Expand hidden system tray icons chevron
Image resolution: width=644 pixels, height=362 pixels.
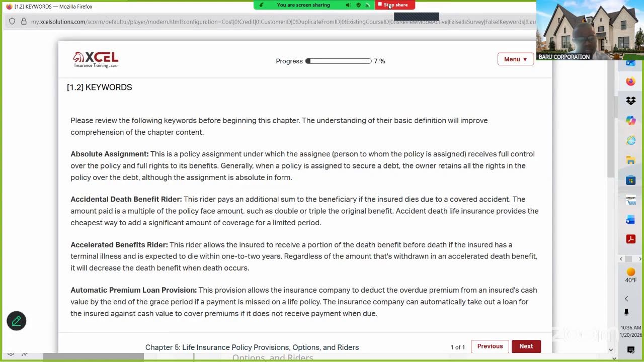coord(627,299)
